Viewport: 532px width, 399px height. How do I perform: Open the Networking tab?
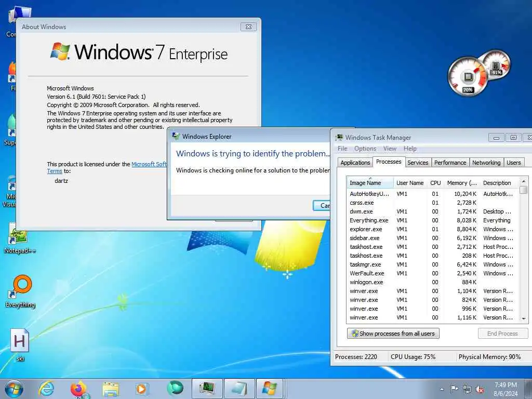pyautogui.click(x=486, y=163)
